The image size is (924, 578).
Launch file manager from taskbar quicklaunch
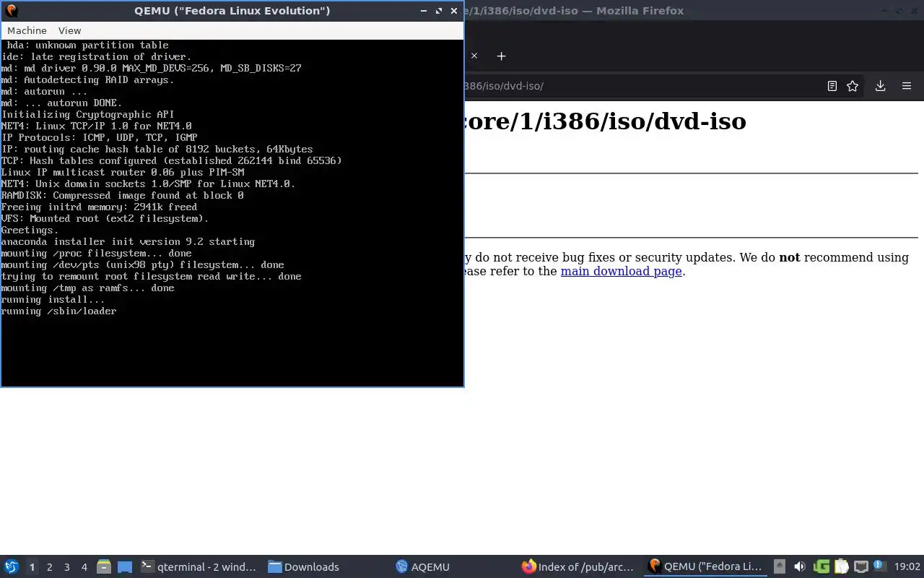(104, 567)
